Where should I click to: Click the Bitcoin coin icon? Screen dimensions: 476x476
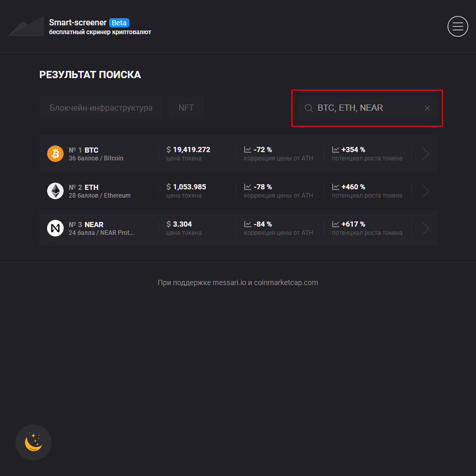coord(55,154)
